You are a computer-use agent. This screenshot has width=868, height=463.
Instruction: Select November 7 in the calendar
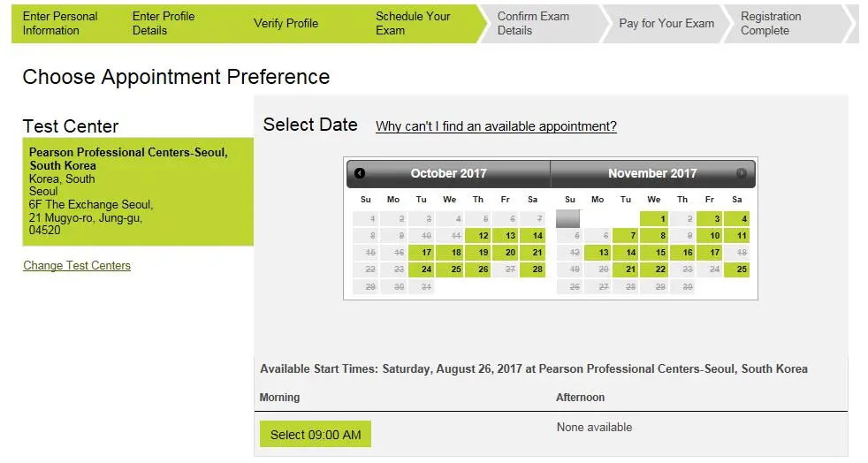tap(627, 236)
